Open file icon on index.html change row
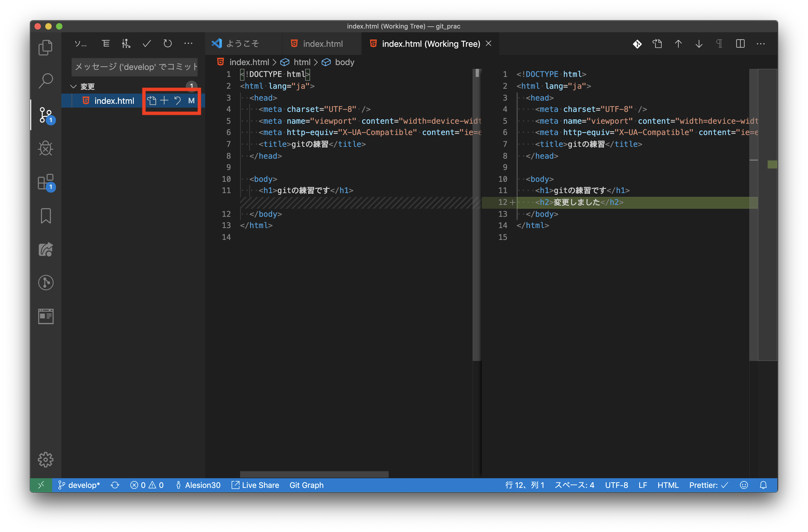The image size is (808, 532). pyautogui.click(x=152, y=101)
